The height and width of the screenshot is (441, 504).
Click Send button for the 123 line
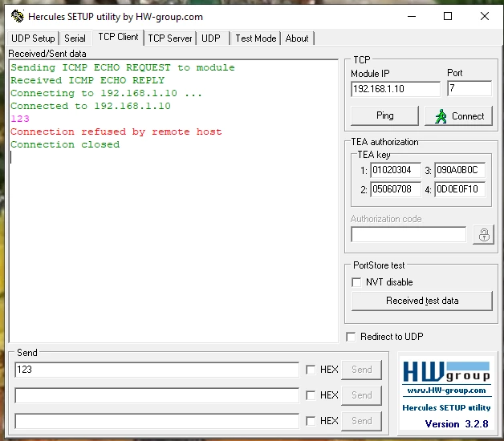click(362, 370)
